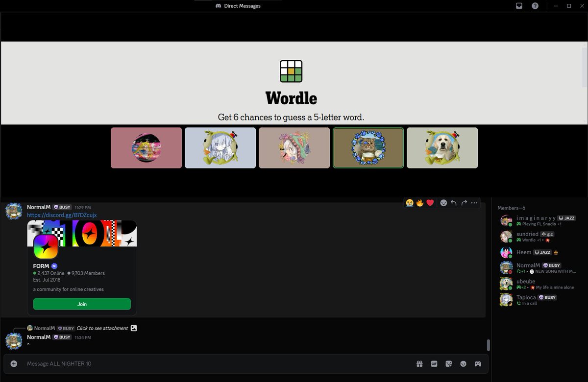
Task: Open the Discord inbox icon
Action: tap(519, 6)
